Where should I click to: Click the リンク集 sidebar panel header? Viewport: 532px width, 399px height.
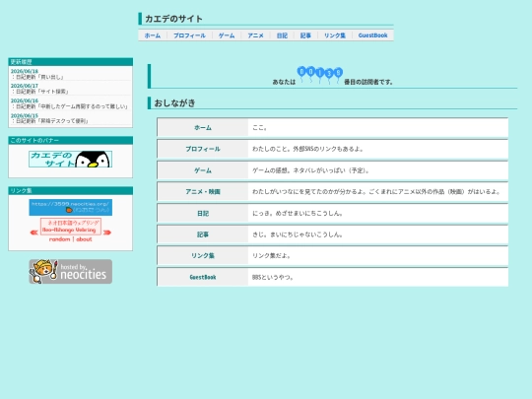70,190
